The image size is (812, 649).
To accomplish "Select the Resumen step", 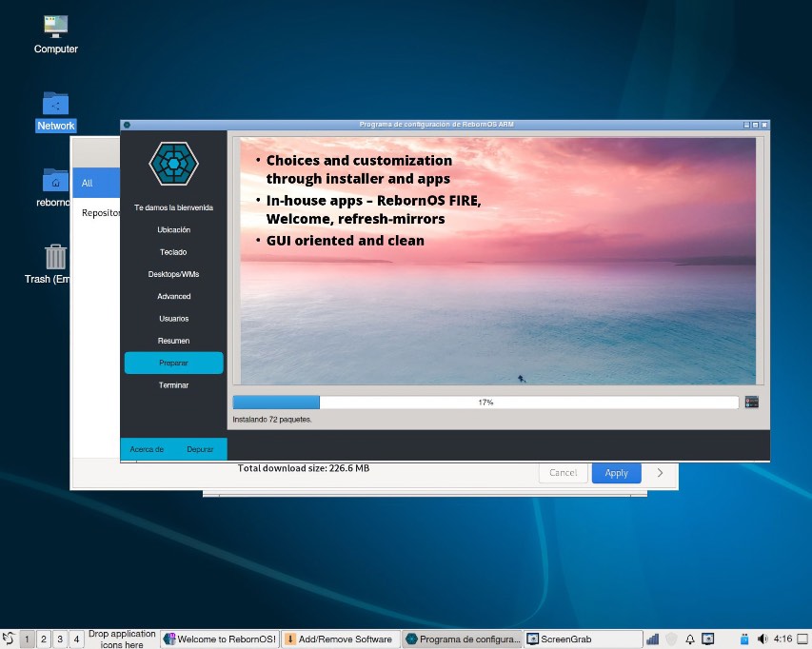I will click(173, 341).
